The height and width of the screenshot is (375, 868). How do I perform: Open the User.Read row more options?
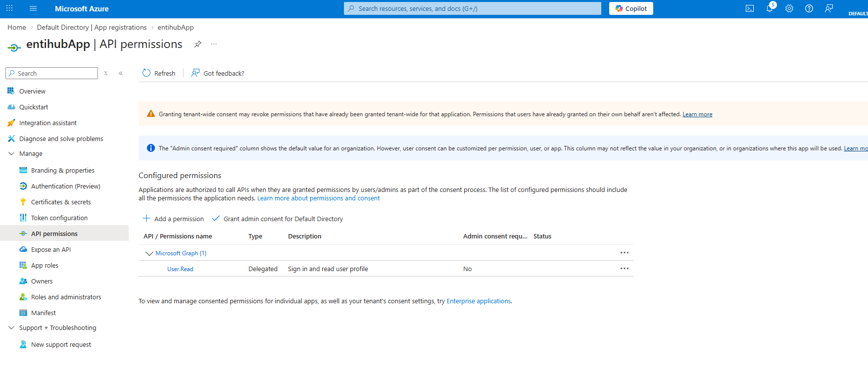[625, 269]
